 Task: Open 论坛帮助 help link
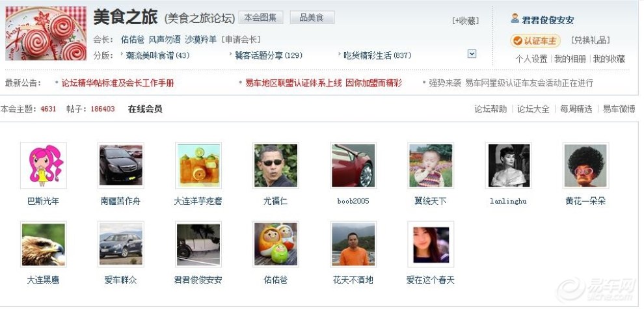[490, 109]
